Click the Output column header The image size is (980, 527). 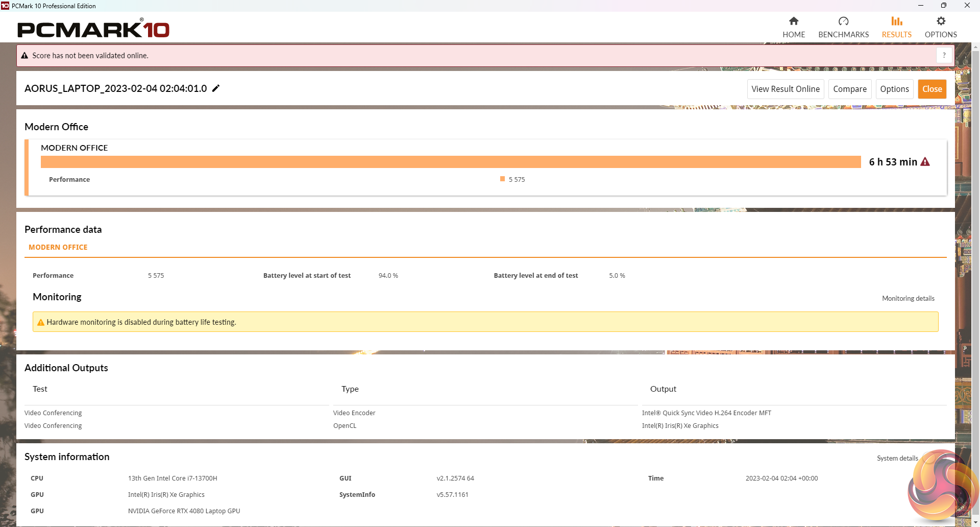pyautogui.click(x=663, y=389)
